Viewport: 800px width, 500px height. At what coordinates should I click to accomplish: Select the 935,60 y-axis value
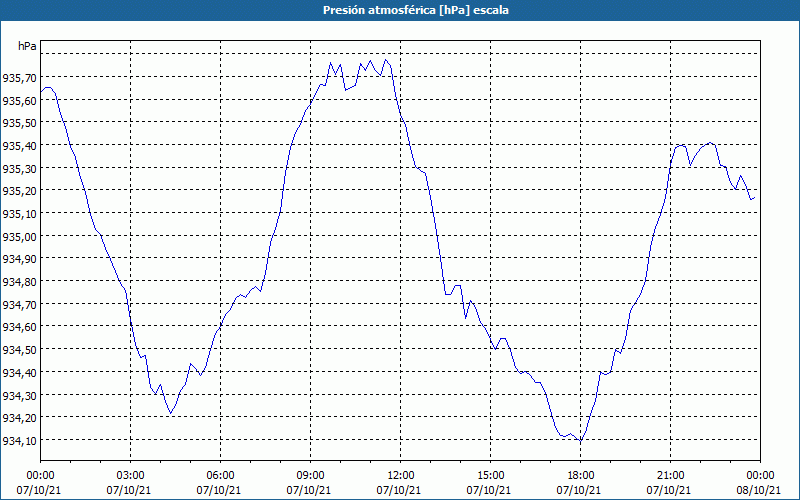[20, 101]
